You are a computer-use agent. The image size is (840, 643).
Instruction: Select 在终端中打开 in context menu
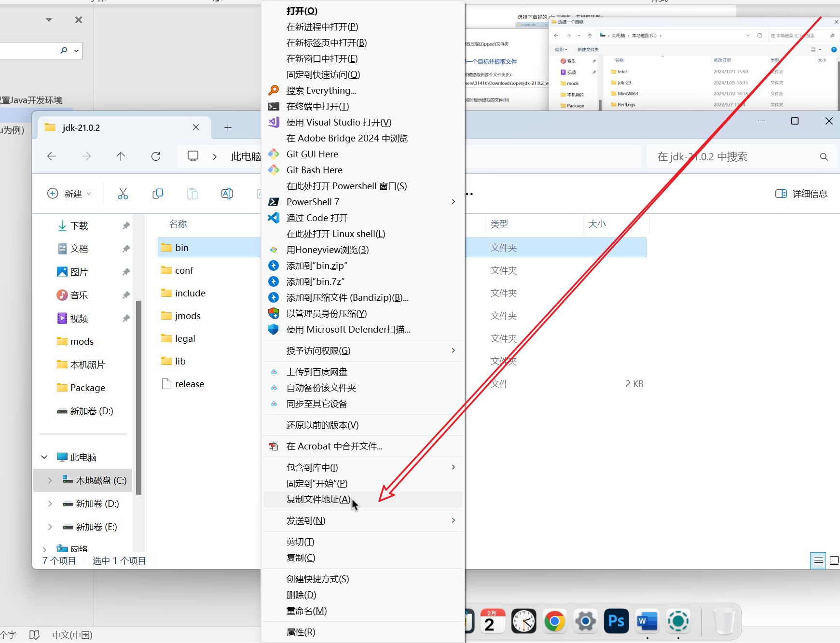363,106
